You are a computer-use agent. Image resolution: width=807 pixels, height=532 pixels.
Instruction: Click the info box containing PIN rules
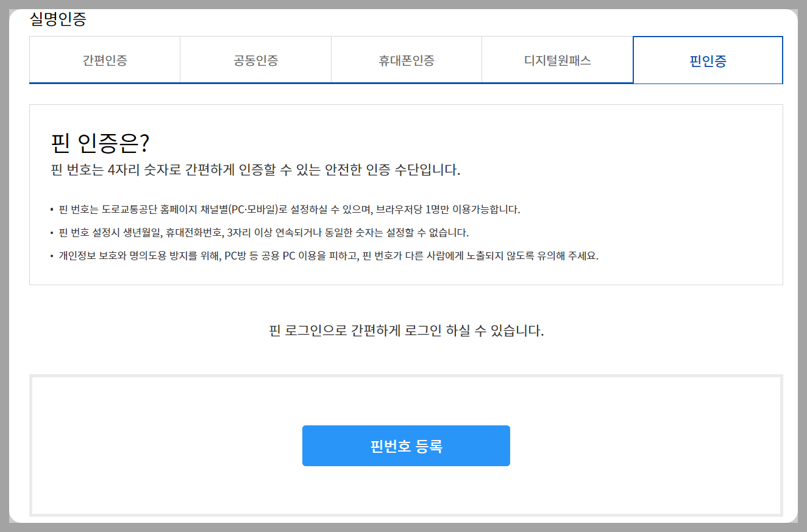point(406,194)
